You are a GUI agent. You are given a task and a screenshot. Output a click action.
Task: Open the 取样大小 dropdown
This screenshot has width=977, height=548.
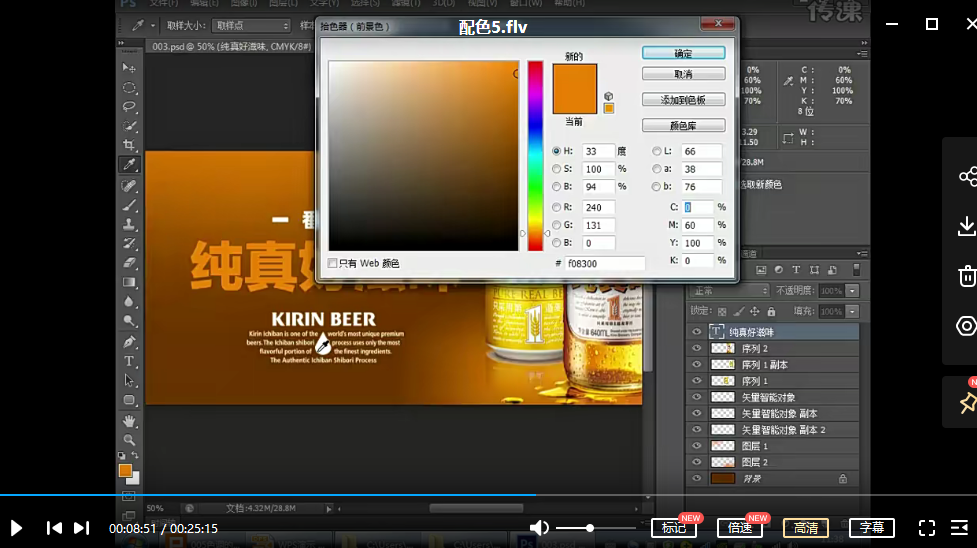(250, 25)
